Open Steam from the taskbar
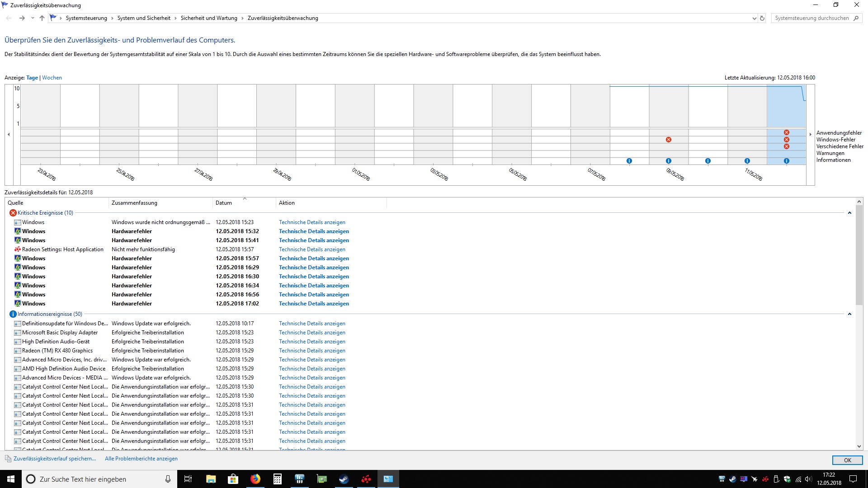Image resolution: width=868 pixels, height=488 pixels. click(x=344, y=479)
